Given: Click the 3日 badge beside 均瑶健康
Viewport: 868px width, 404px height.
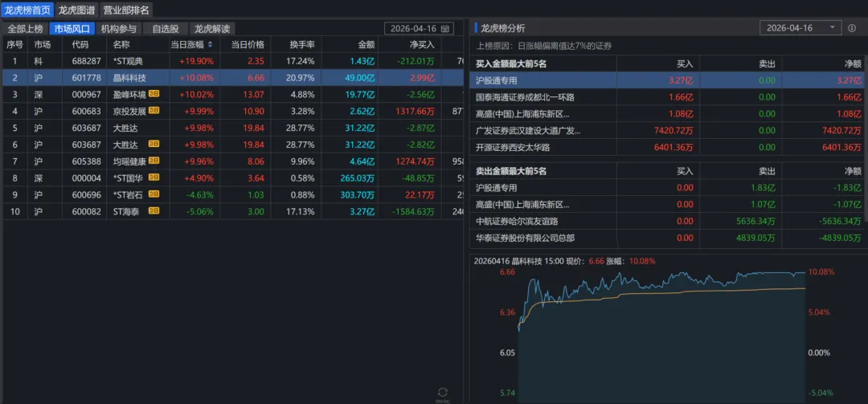Looking at the screenshot, I should tap(154, 161).
